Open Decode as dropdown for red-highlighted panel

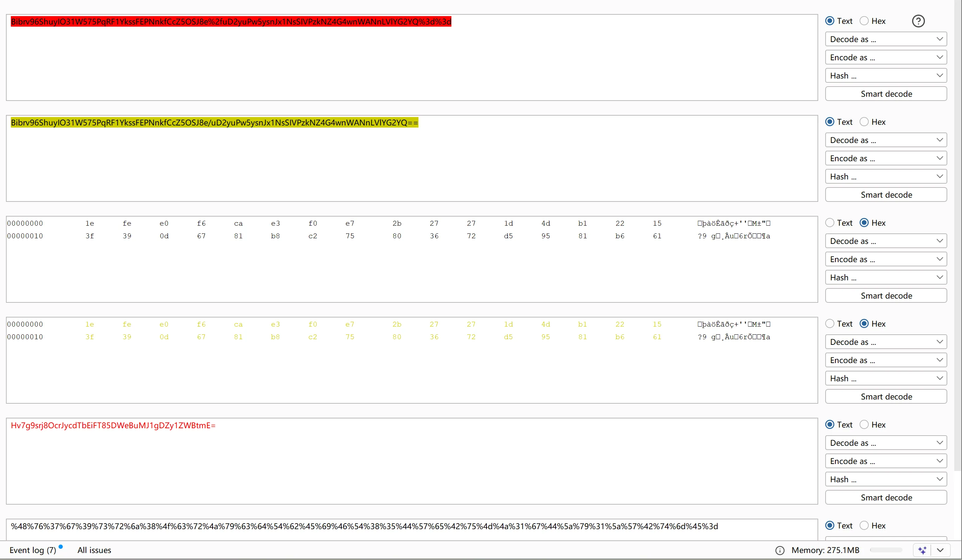[886, 39]
